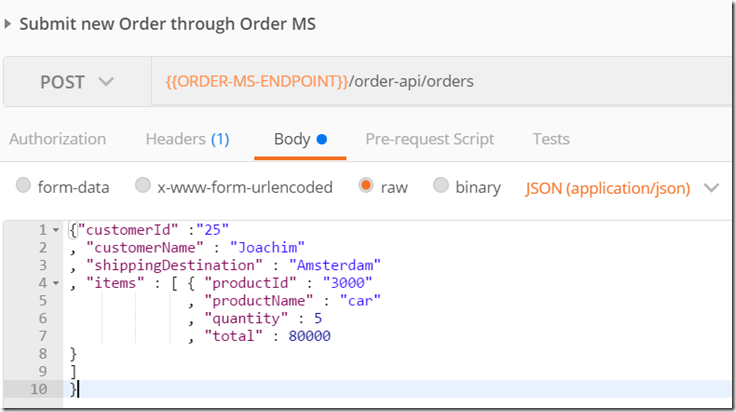
Task: Collapse the JSON block at line 1
Action: click(x=55, y=230)
